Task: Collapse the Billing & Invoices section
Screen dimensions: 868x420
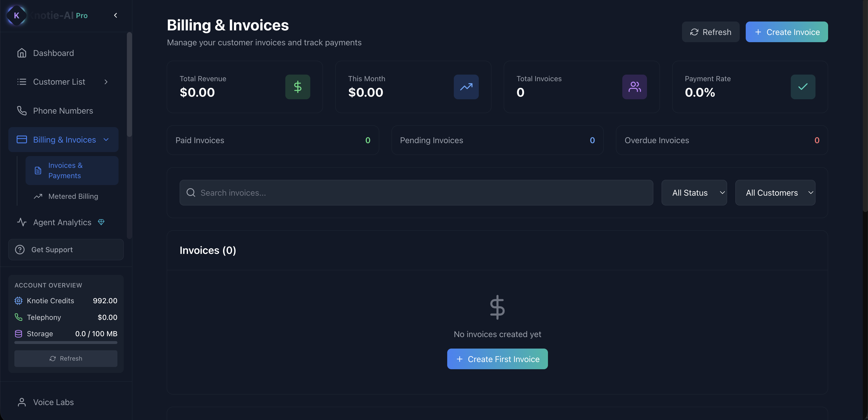Action: click(x=106, y=139)
